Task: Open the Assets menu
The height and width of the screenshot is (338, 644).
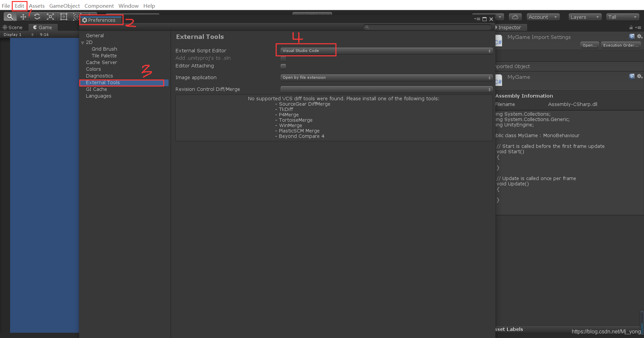Action: pos(37,6)
